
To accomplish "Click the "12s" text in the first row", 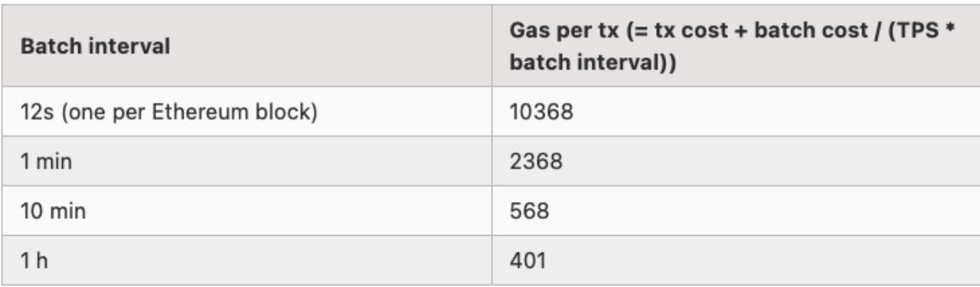I will [34, 112].
